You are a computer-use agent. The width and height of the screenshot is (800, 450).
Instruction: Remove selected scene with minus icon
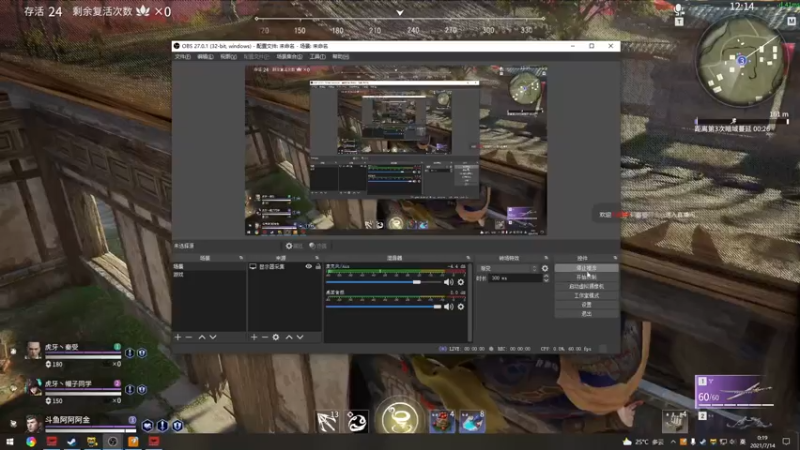pyautogui.click(x=189, y=337)
